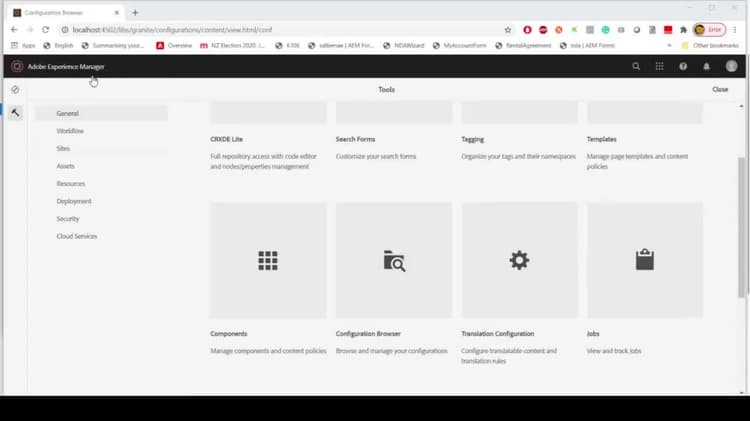
Task: Open the Translation Configuration gear icon
Action: [x=519, y=260]
